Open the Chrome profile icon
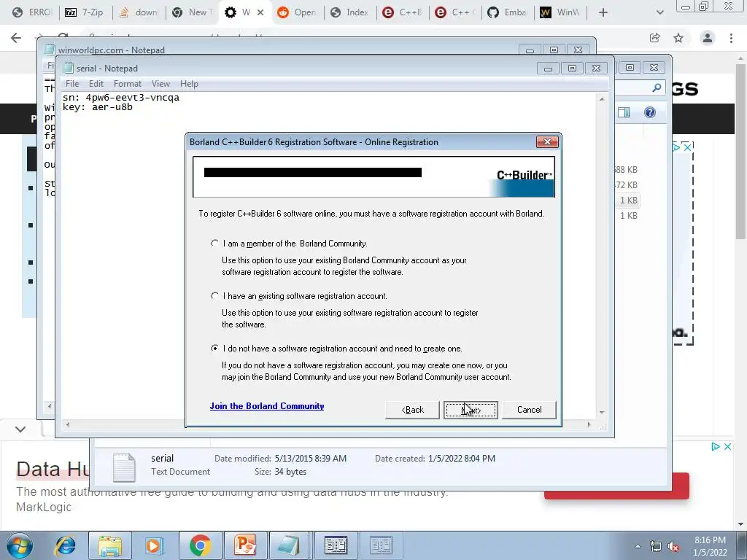The width and height of the screenshot is (747, 560). pyautogui.click(x=708, y=38)
